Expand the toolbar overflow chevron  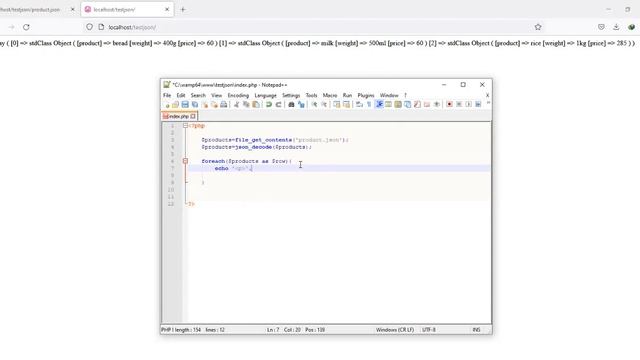pyautogui.click(x=488, y=104)
